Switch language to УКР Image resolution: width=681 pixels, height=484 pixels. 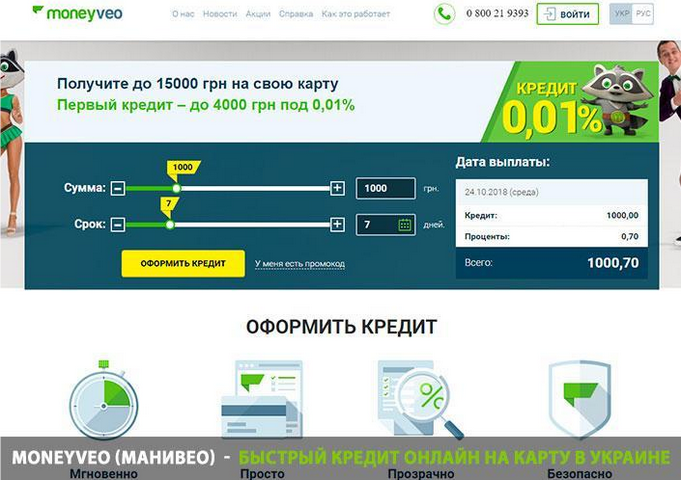(x=621, y=14)
